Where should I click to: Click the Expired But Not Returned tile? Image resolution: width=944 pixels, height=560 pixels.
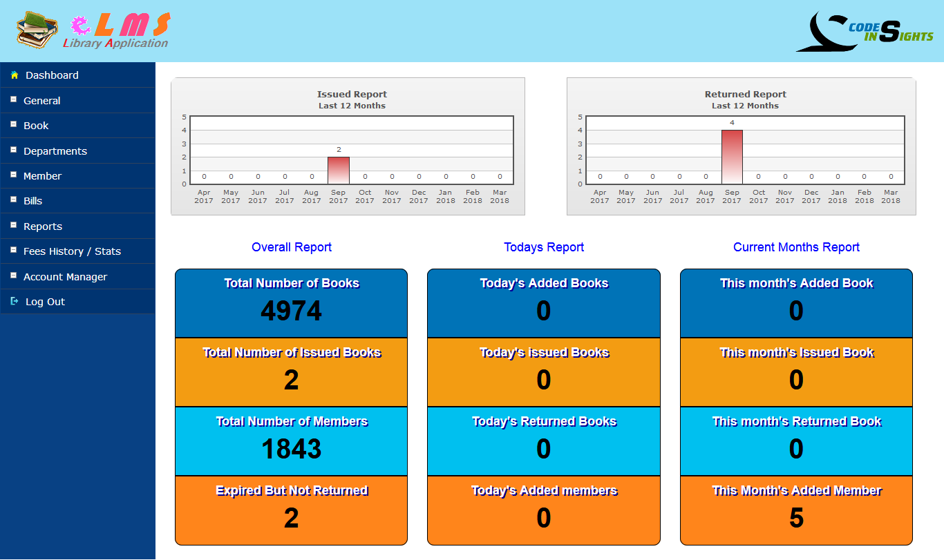coord(291,510)
